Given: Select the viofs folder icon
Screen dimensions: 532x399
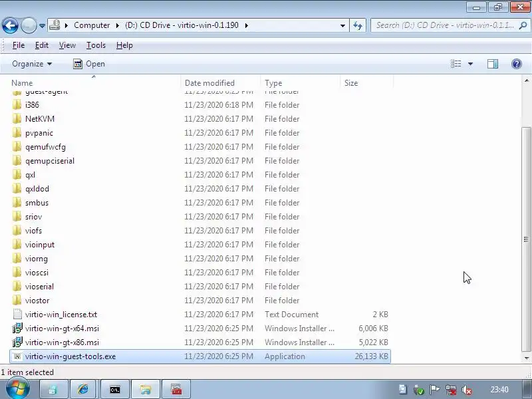Looking at the screenshot, I should click(x=17, y=230).
